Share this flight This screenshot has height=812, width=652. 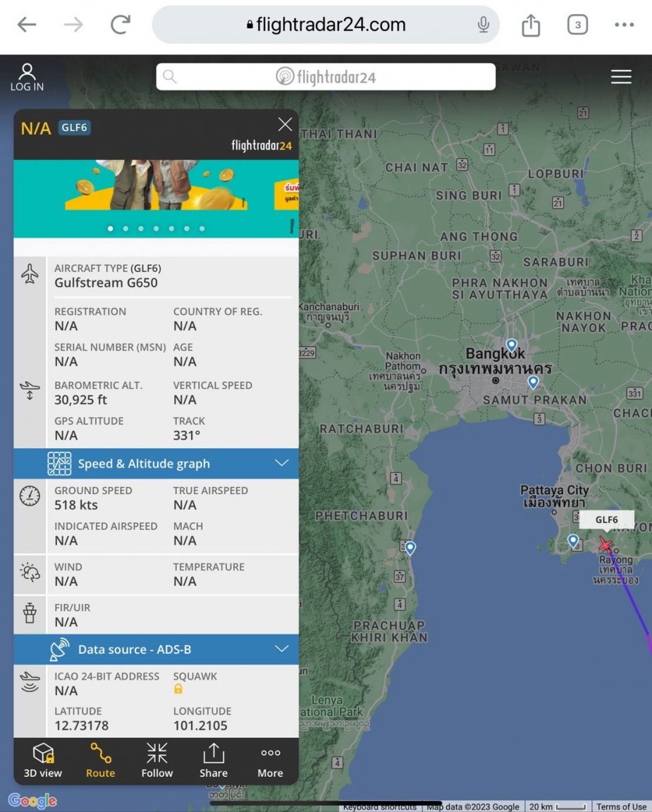pyautogui.click(x=214, y=761)
